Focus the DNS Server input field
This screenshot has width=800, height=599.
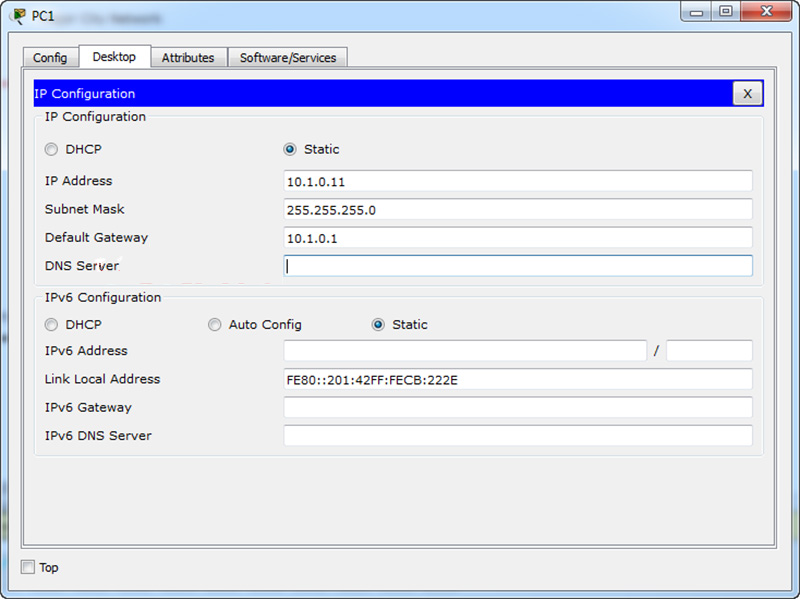click(518, 266)
